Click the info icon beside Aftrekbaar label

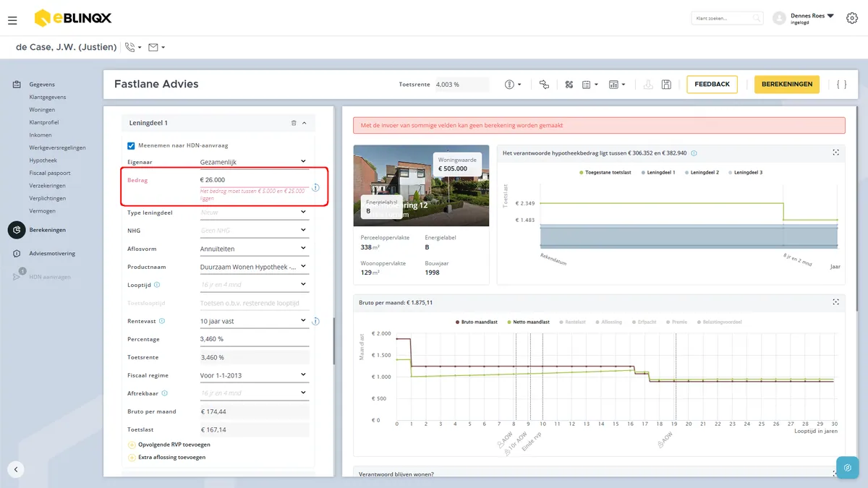(x=165, y=393)
